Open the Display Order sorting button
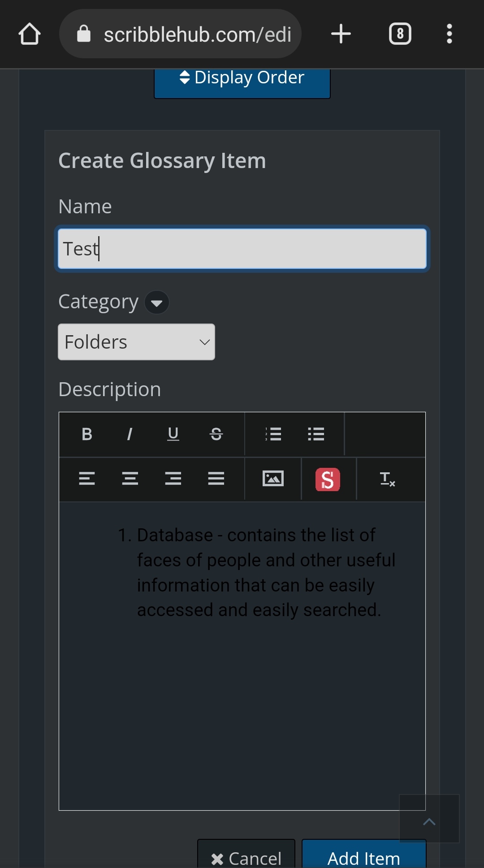Viewport: 484px width, 868px height. coord(242,81)
